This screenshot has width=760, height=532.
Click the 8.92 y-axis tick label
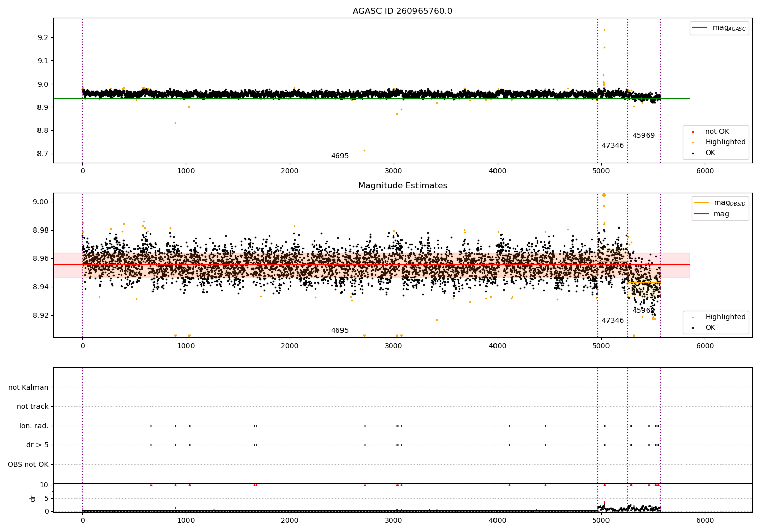click(40, 315)
